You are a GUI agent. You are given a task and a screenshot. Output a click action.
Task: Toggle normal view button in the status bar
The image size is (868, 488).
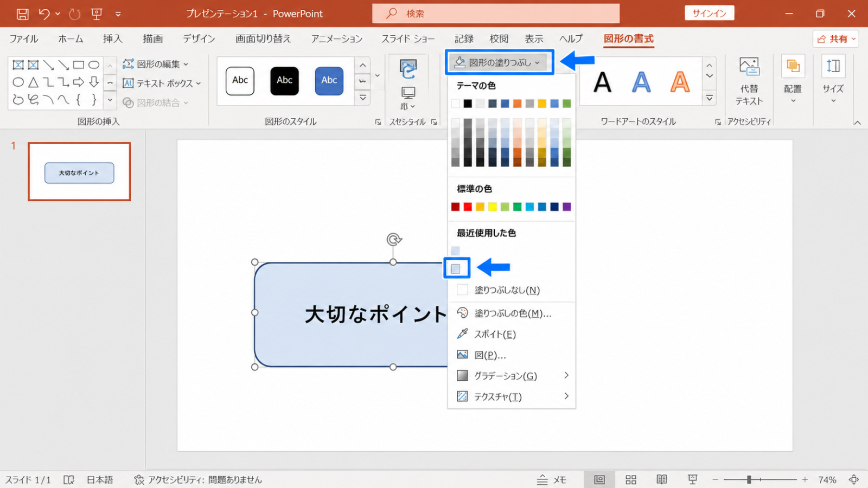tap(599, 480)
